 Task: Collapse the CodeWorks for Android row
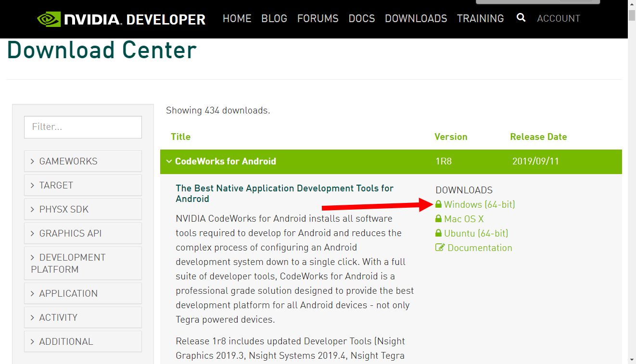(x=391, y=162)
